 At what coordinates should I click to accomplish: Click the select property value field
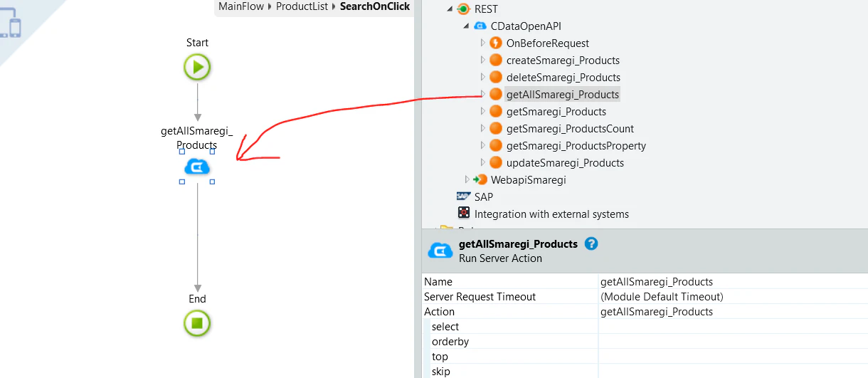[x=733, y=327]
